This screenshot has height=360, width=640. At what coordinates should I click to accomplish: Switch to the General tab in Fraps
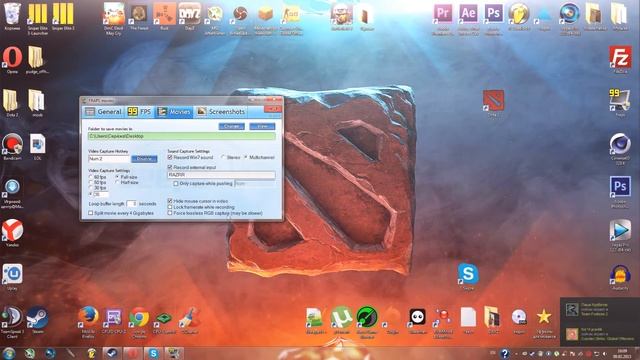(103, 112)
